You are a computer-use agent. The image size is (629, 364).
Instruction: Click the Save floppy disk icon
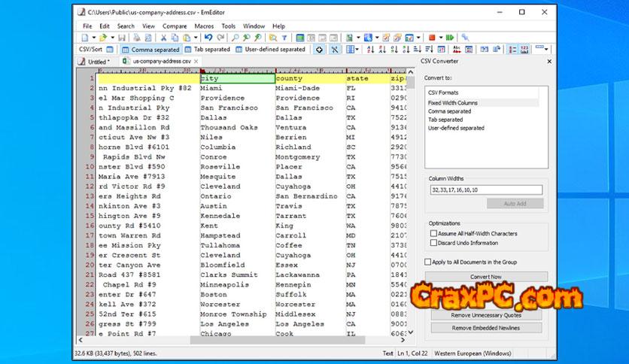pyautogui.click(x=123, y=37)
